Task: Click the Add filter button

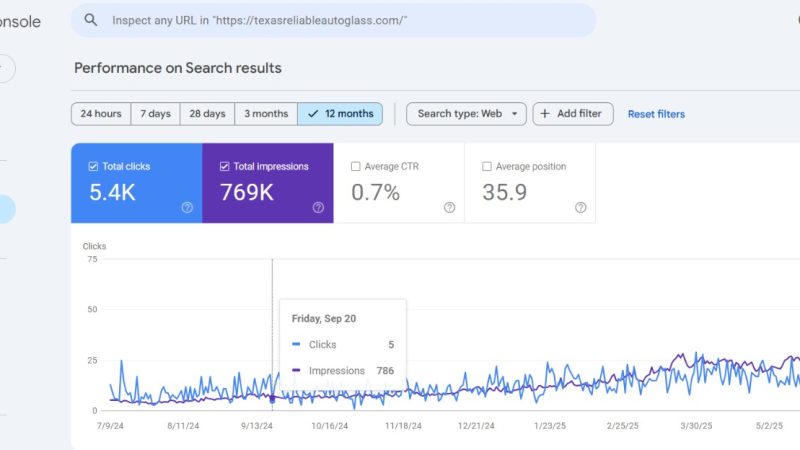Action: coord(573,114)
